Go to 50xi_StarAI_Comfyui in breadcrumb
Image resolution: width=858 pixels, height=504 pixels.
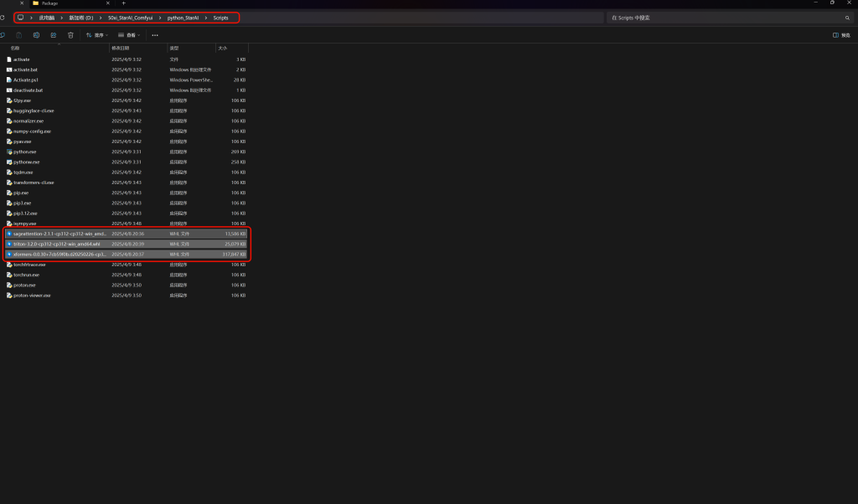129,18
